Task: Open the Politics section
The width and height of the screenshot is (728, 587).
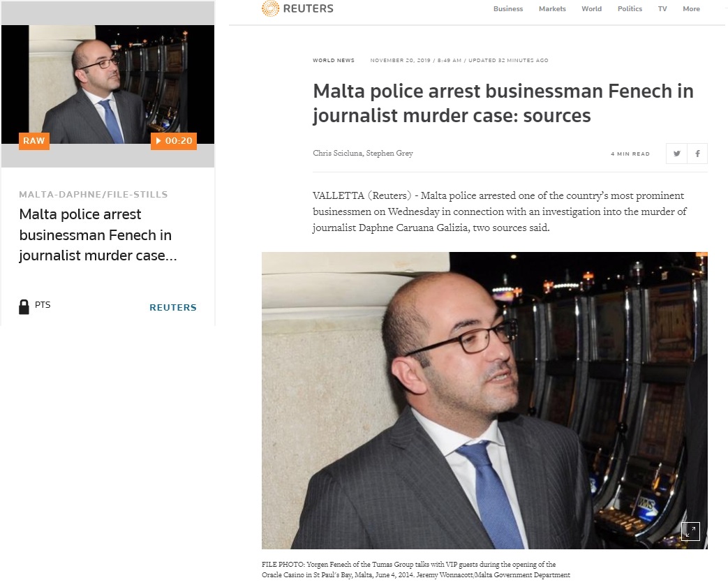Action: click(x=630, y=9)
